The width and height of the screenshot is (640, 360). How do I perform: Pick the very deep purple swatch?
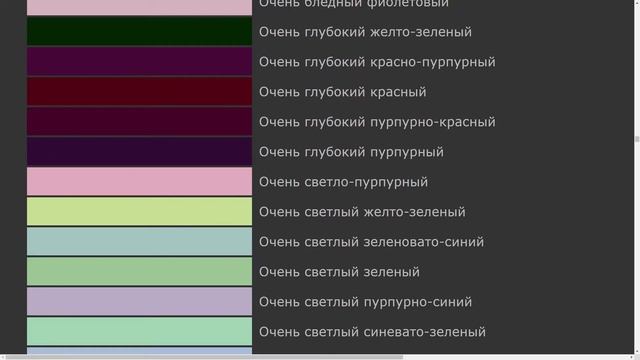click(140, 151)
